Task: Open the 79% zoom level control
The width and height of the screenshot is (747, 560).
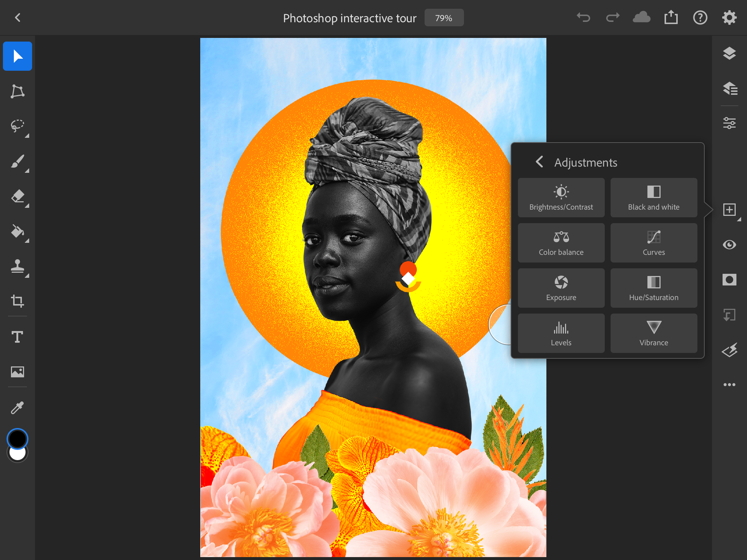Action: [x=444, y=18]
